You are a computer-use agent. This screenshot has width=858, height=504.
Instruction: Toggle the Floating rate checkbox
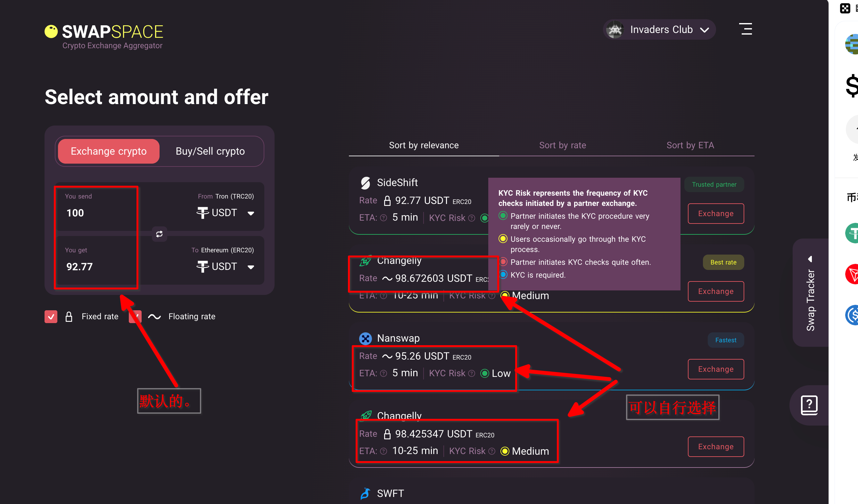click(135, 316)
